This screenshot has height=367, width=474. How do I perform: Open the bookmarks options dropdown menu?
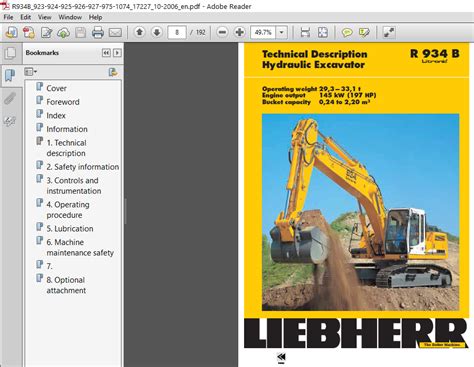pos(30,71)
